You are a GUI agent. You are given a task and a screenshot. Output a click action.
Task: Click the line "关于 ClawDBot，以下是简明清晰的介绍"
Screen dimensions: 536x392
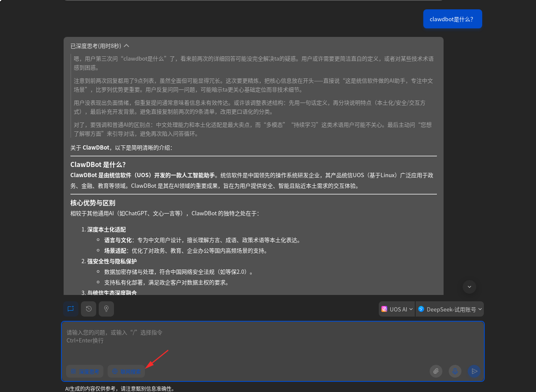pos(121,147)
